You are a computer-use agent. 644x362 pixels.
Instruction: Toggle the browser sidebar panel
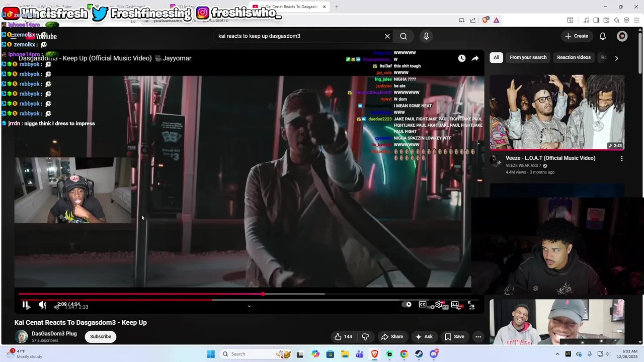[x=596, y=20]
